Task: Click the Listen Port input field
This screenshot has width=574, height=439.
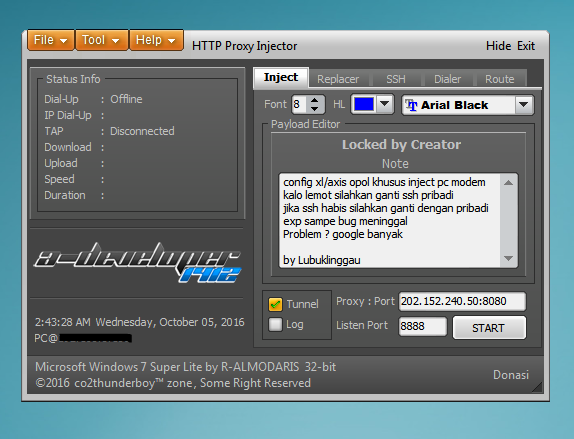Action: [423, 326]
